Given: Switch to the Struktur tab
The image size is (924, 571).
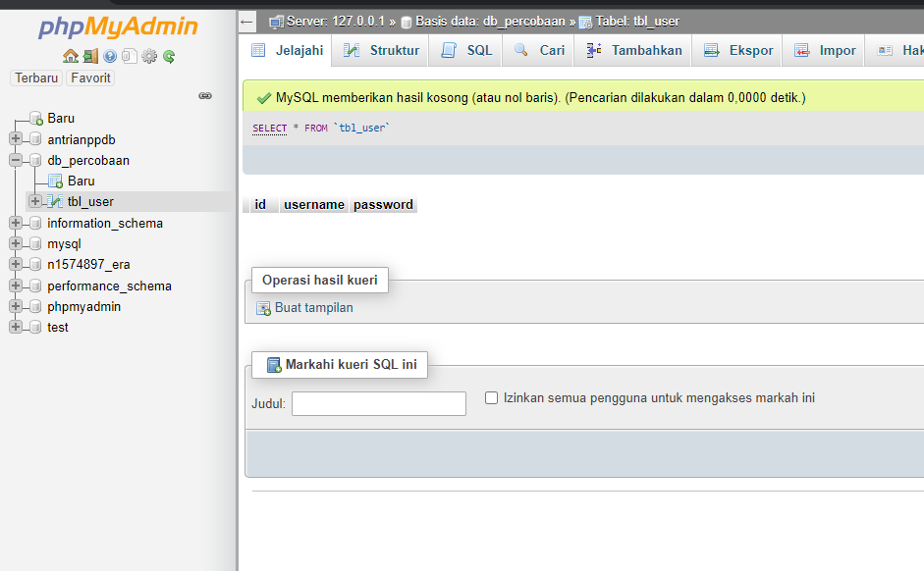Looking at the screenshot, I should tap(380, 49).
